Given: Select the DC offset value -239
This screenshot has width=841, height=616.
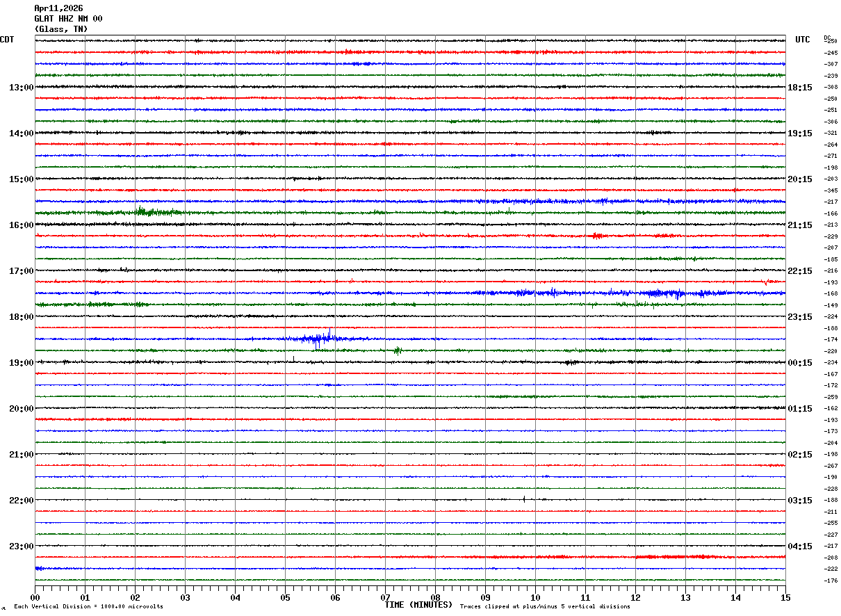Looking at the screenshot, I should [x=831, y=76].
